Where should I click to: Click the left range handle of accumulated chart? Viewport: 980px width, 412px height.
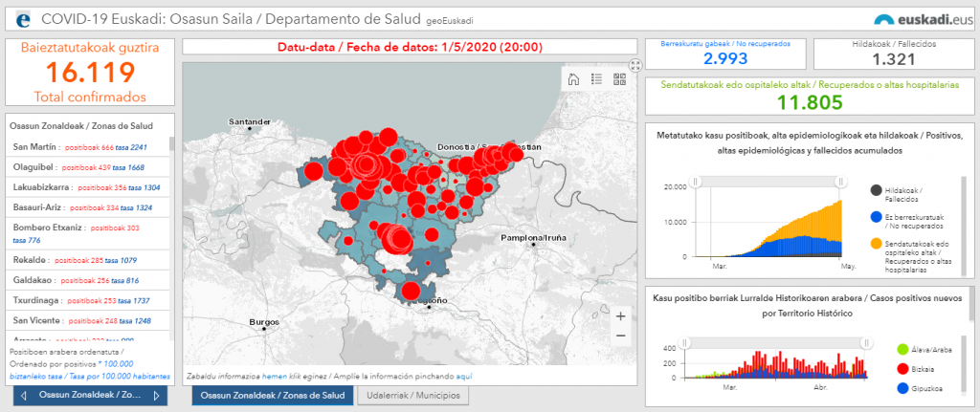[x=698, y=181]
